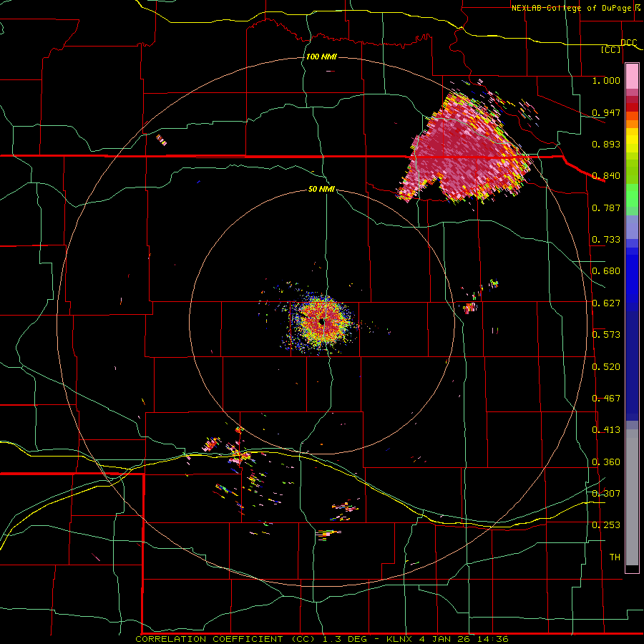This screenshot has height=644, width=644.
Task: Click the 50 NMI range ring label
Action: [x=321, y=190]
